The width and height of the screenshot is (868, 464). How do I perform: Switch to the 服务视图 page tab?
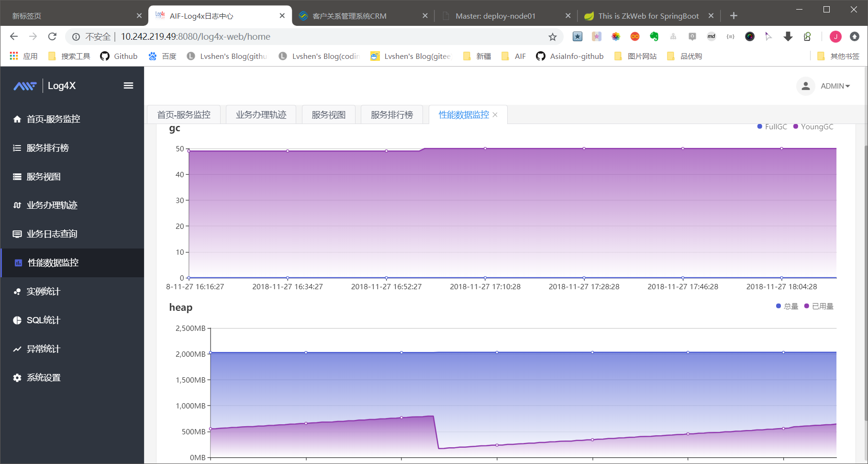tap(328, 115)
